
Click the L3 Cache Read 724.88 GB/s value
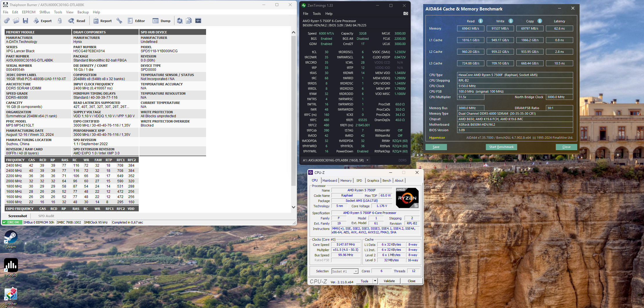tap(470, 63)
